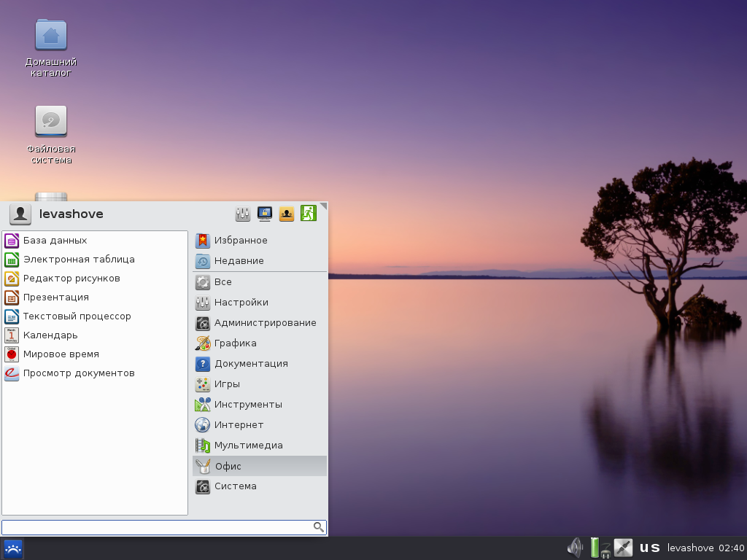The width and height of the screenshot is (747, 560).
Task: Launch Редактор рисунков drawing editor
Action: 95,279
